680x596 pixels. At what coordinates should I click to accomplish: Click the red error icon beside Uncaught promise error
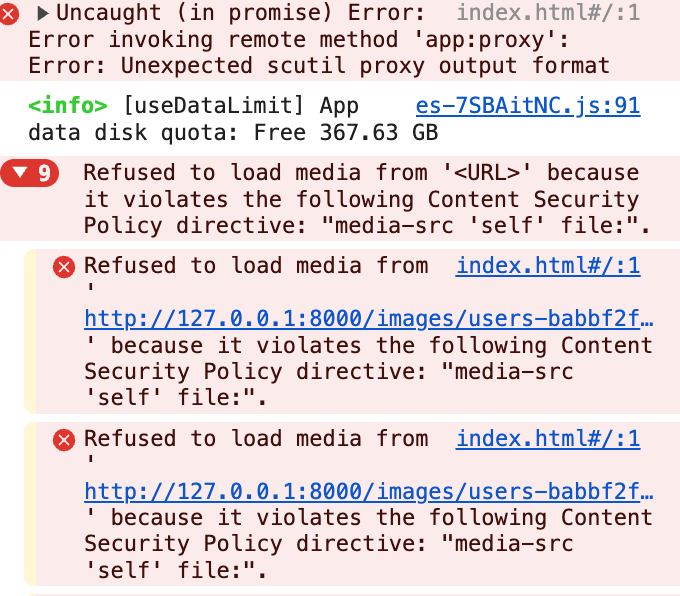pos(9,14)
